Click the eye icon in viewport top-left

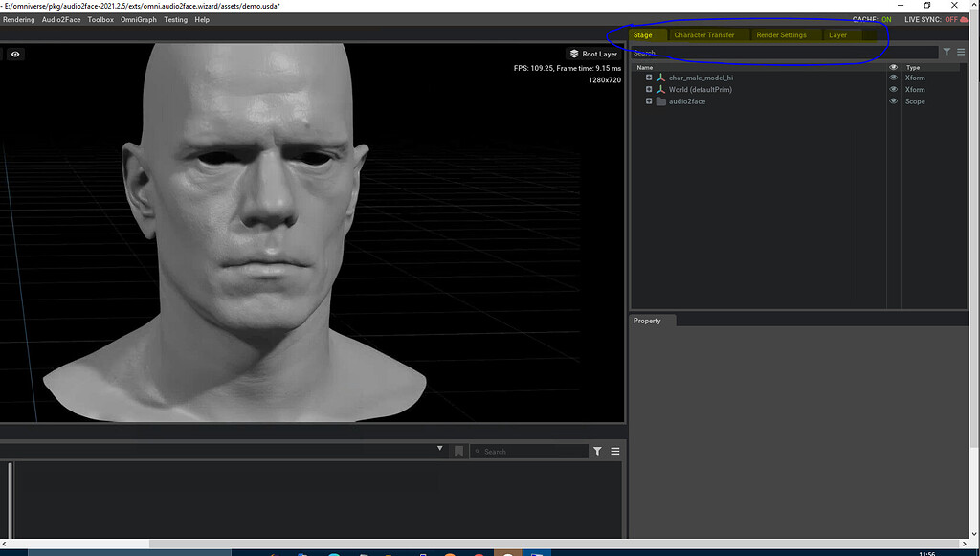[x=14, y=54]
